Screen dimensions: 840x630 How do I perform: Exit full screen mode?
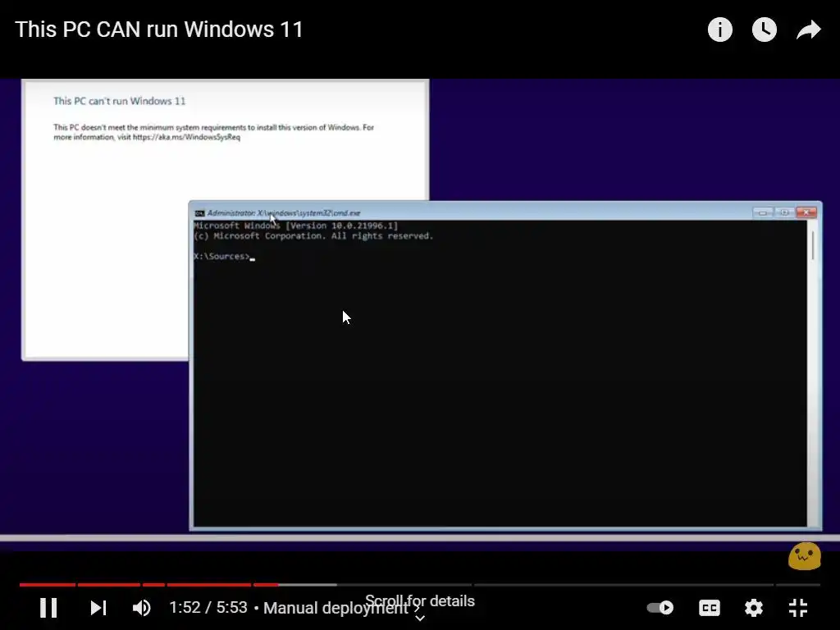[798, 608]
